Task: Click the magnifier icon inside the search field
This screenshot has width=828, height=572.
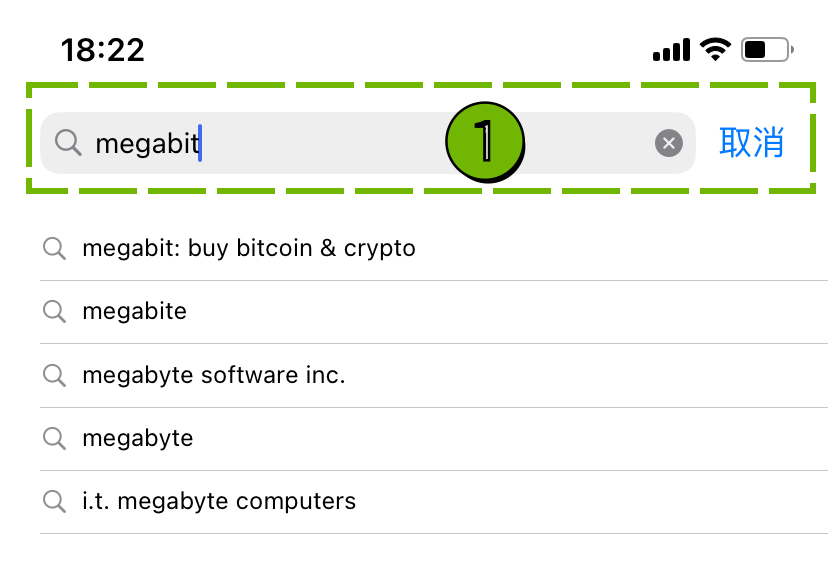Action: pyautogui.click(x=68, y=143)
